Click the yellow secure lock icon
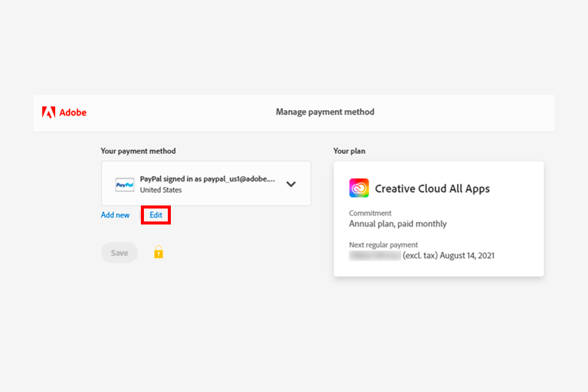Screen dimensions: 588x392 click(x=159, y=252)
